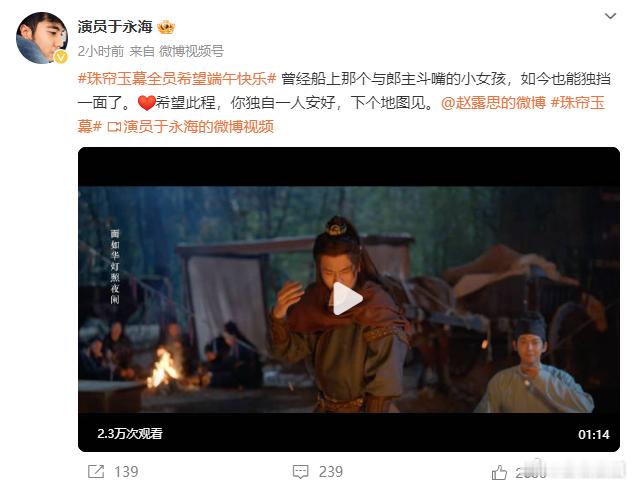
Task: Click the 01:14 video duration label
Action: point(594,434)
